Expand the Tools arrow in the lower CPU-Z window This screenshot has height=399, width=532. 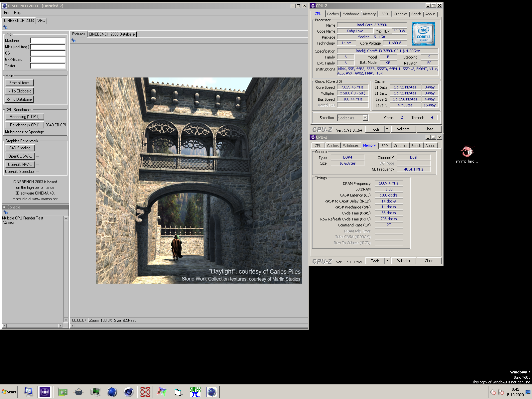pyautogui.click(x=387, y=261)
